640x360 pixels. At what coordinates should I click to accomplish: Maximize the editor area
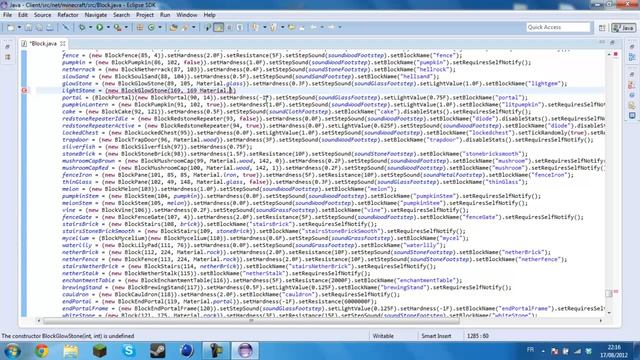[612, 42]
